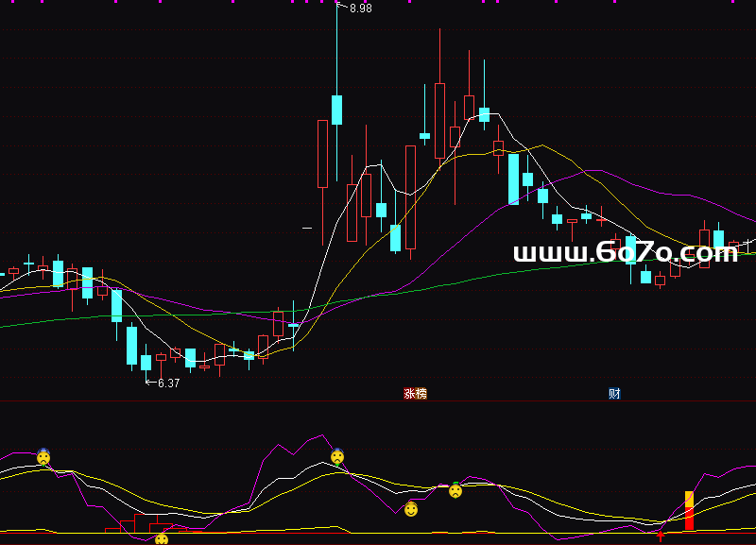Click the horizontal divider above the indicator panel

tap(378, 400)
